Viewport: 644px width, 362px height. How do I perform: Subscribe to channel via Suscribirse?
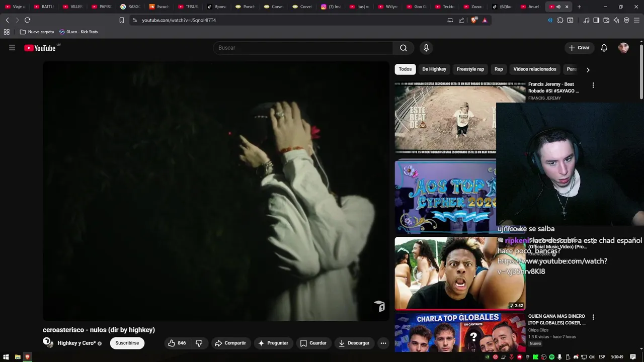pyautogui.click(x=127, y=343)
